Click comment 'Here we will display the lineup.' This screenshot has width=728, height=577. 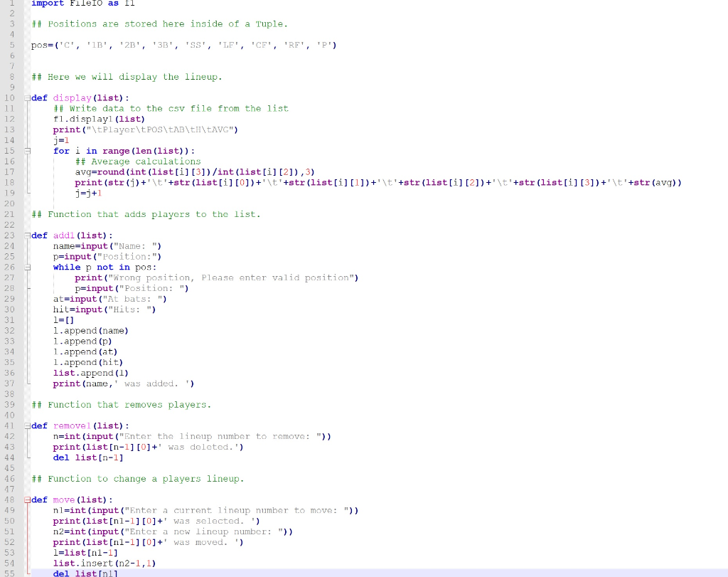127,77
